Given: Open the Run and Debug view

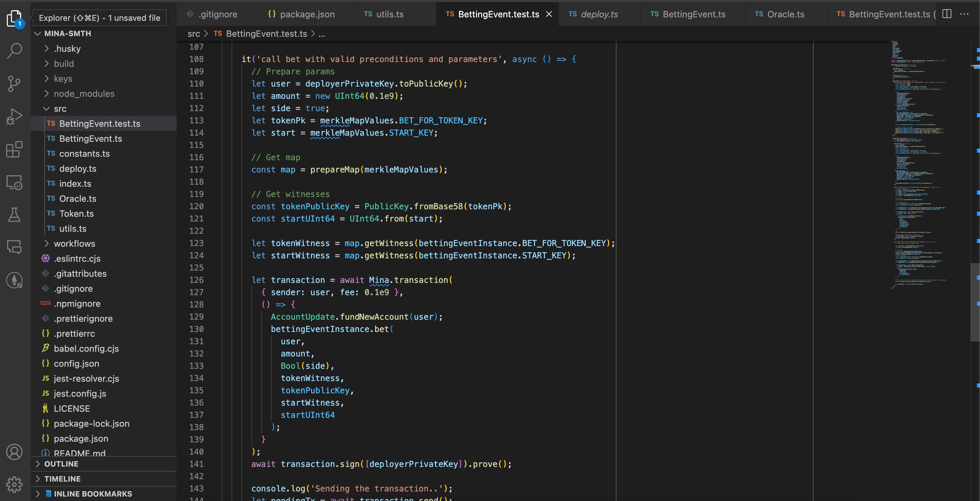Looking at the screenshot, I should [14, 116].
